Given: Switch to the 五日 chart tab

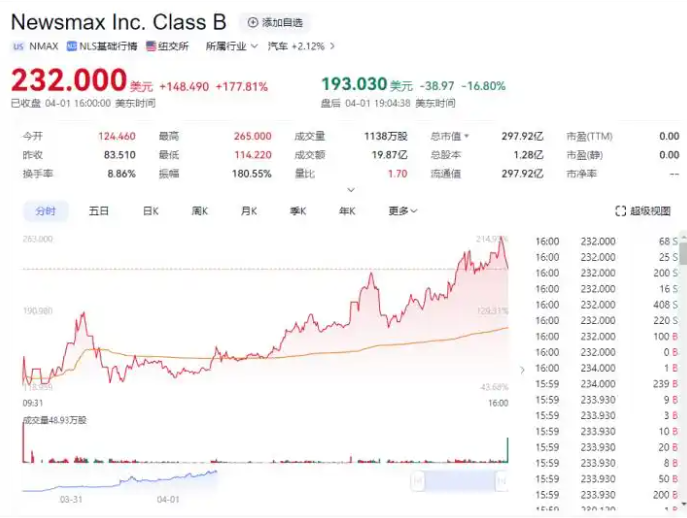Looking at the screenshot, I should click(x=99, y=211).
